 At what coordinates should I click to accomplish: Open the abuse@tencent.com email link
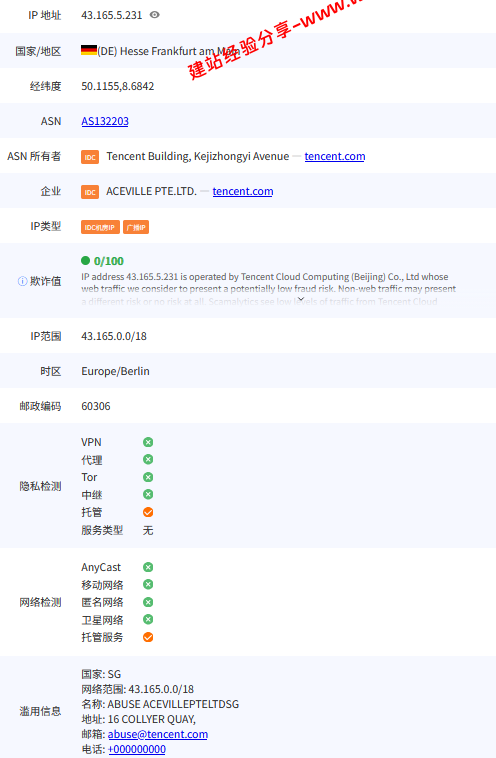(158, 734)
